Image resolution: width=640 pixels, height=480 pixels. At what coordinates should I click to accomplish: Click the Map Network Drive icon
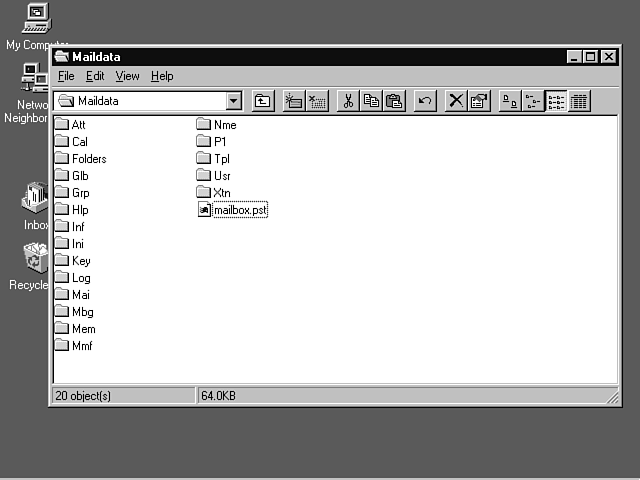[294, 101]
